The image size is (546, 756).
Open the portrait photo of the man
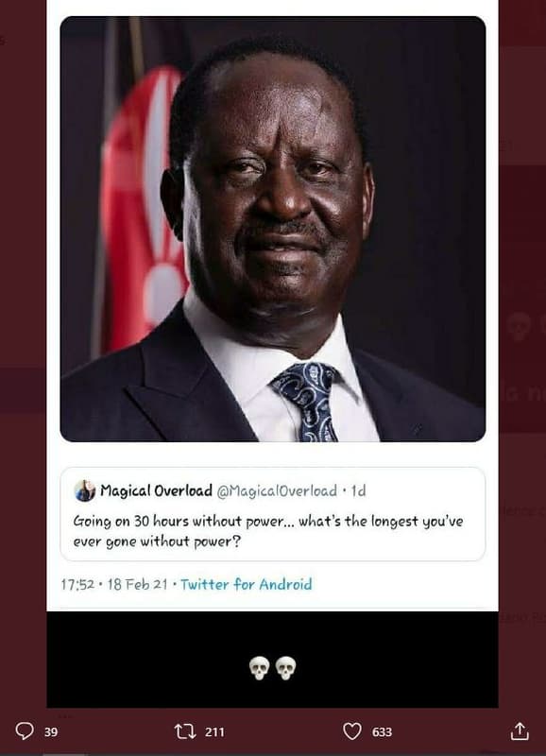273,229
